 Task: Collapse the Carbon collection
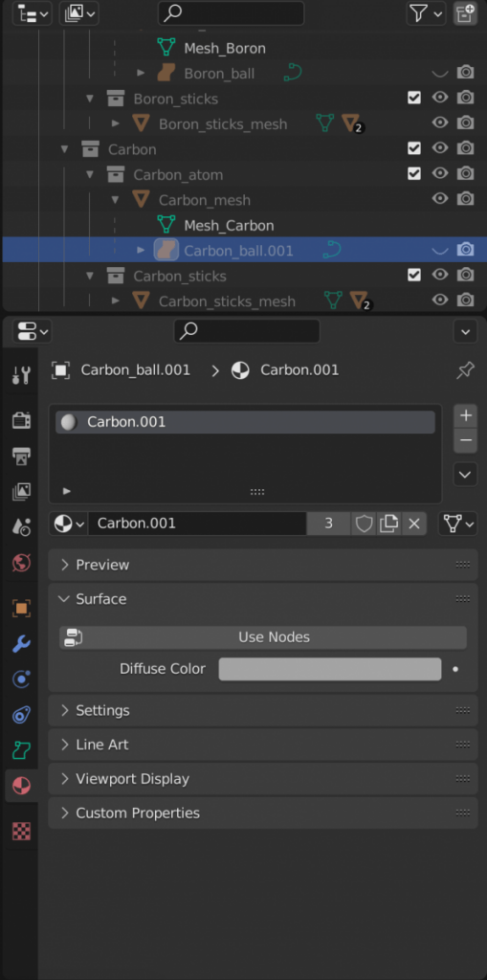click(64, 148)
